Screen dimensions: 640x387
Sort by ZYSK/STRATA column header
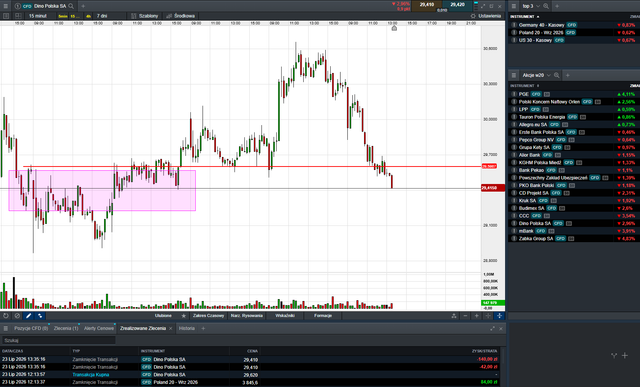pos(484,351)
